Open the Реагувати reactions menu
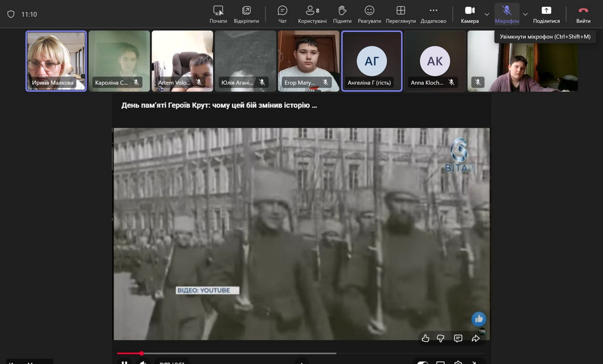 (369, 14)
